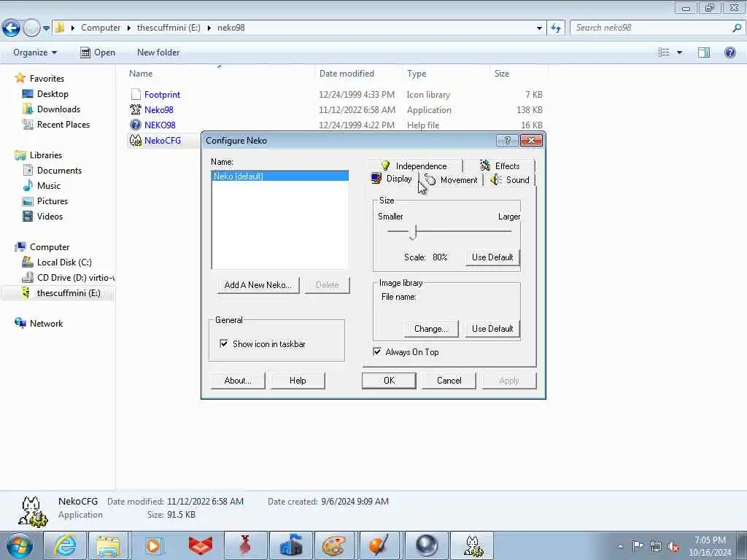Select the NEKO98 help file

tap(160, 125)
